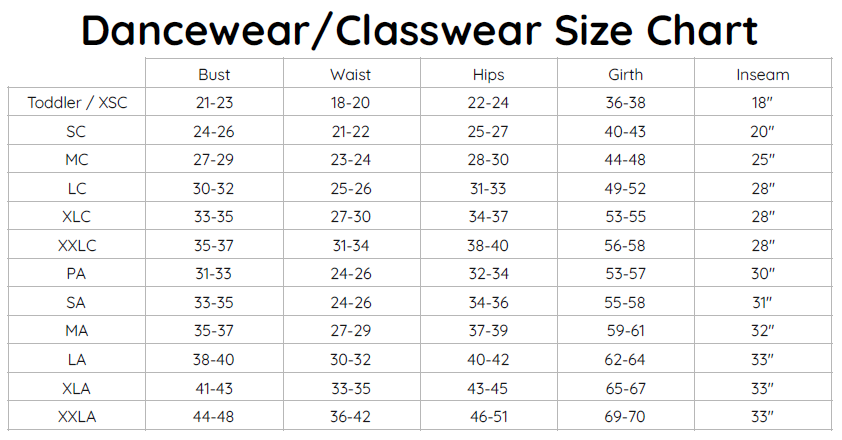Select the PA size row label
The height and width of the screenshot is (440, 842).
pyautogui.click(x=77, y=273)
